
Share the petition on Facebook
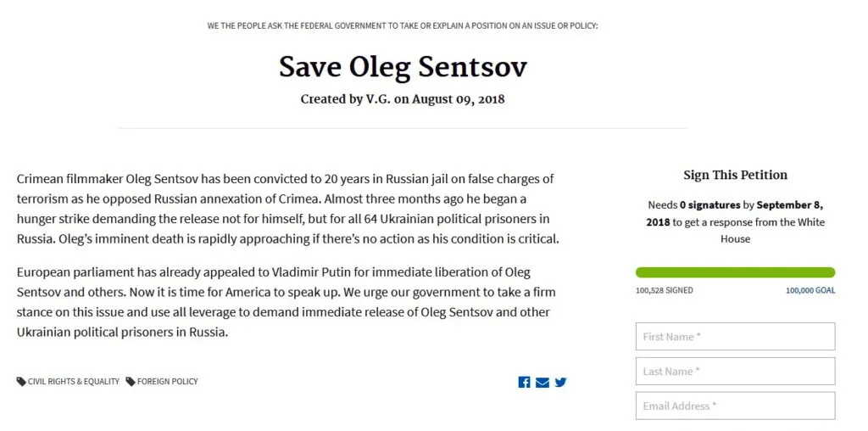[x=524, y=382]
